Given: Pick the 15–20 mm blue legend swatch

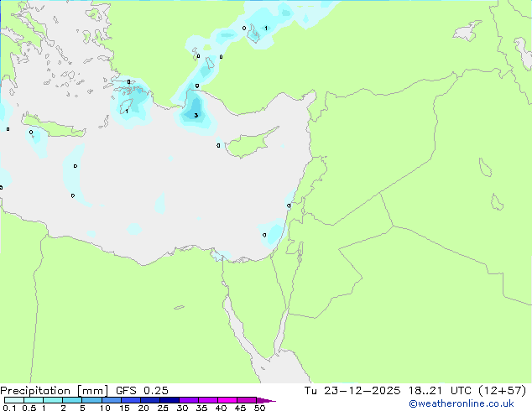Looking at the screenshot, I should tap(131, 400).
